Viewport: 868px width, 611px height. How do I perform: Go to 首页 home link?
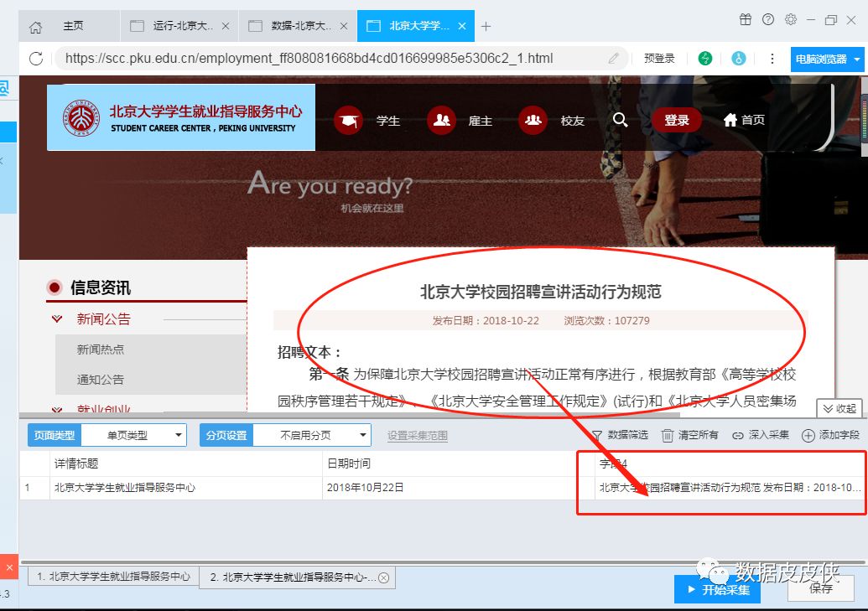pos(744,120)
